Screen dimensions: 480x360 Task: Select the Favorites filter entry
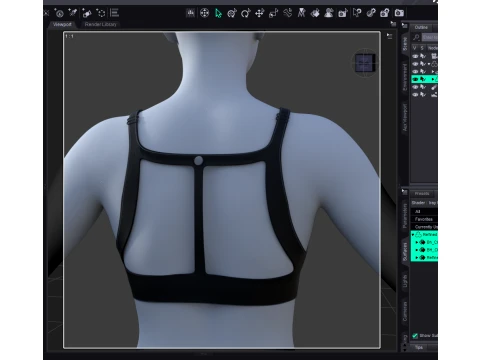click(x=424, y=219)
